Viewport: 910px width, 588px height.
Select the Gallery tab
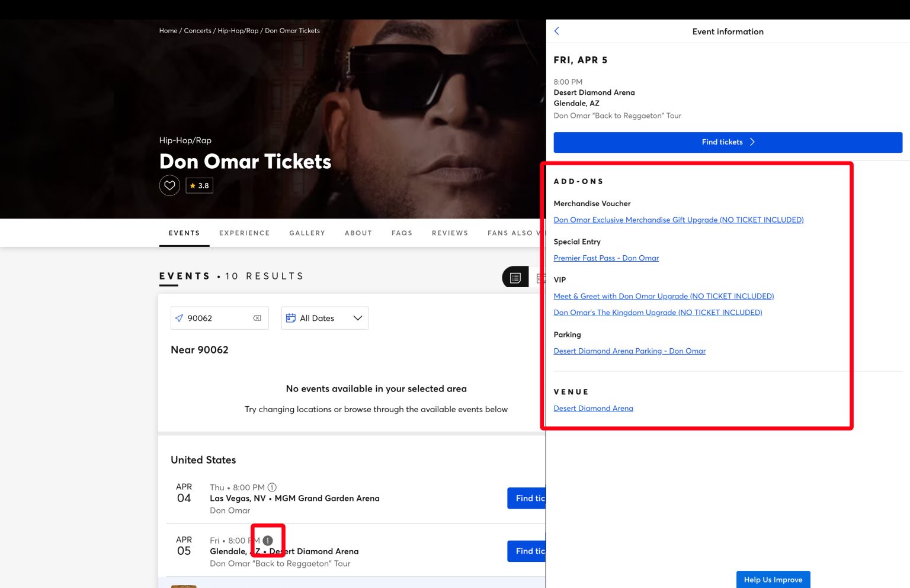(307, 233)
